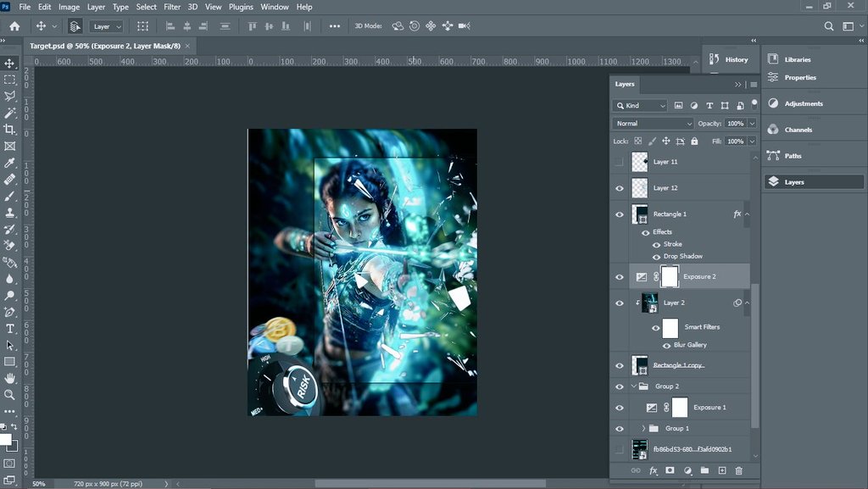Select the Type tool

pyautogui.click(x=12, y=328)
